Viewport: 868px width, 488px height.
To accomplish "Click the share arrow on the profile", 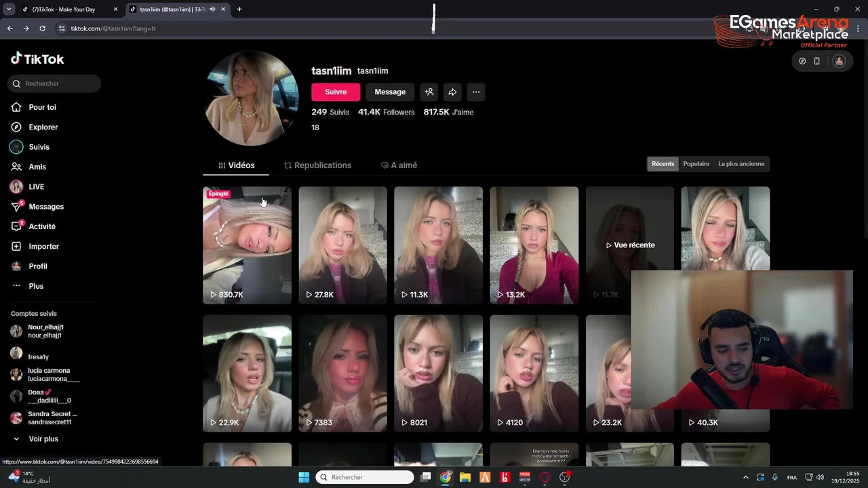I will click(x=452, y=92).
